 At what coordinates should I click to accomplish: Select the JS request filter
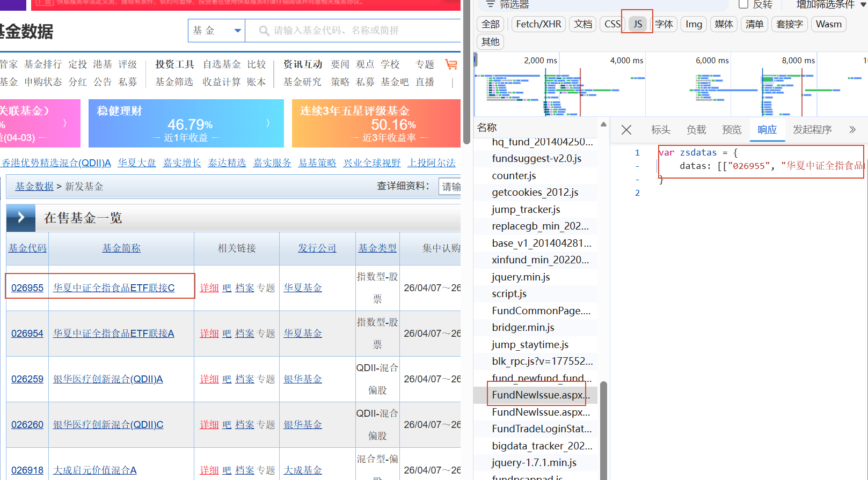pyautogui.click(x=638, y=24)
